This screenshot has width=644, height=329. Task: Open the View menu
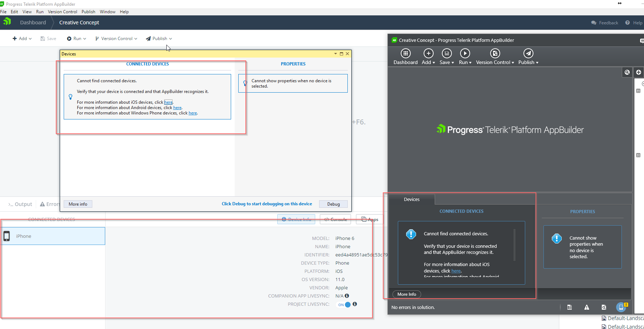pyautogui.click(x=27, y=12)
